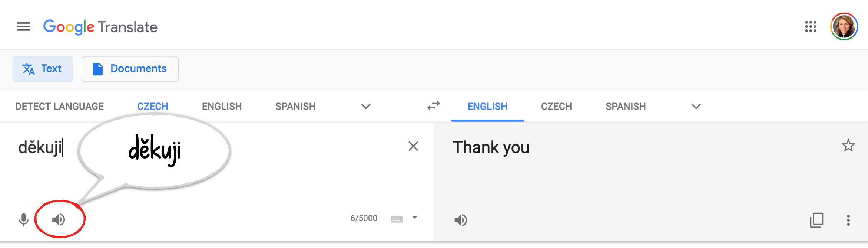Open the hamburger main menu
868x248 pixels.
tap(24, 27)
